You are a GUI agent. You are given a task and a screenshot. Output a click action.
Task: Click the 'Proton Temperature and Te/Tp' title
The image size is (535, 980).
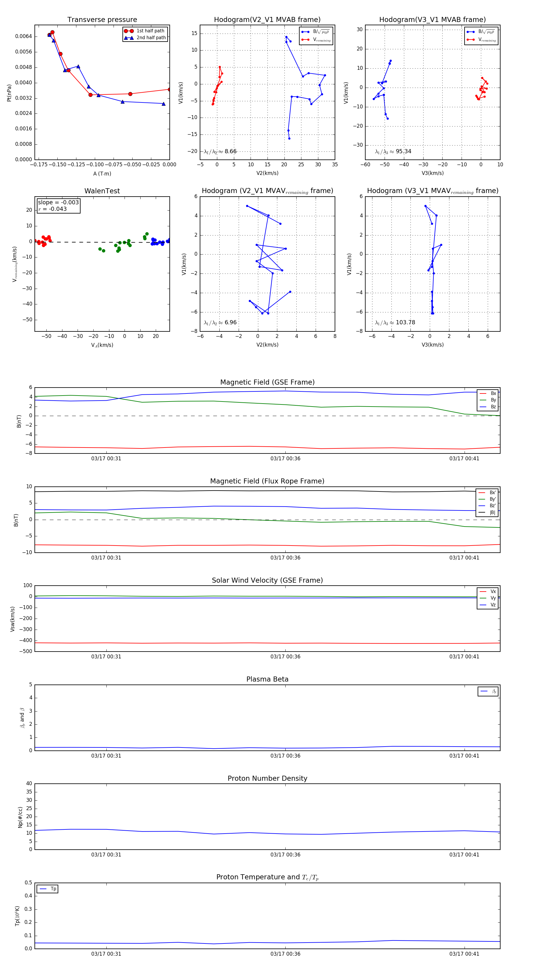tap(267, 877)
